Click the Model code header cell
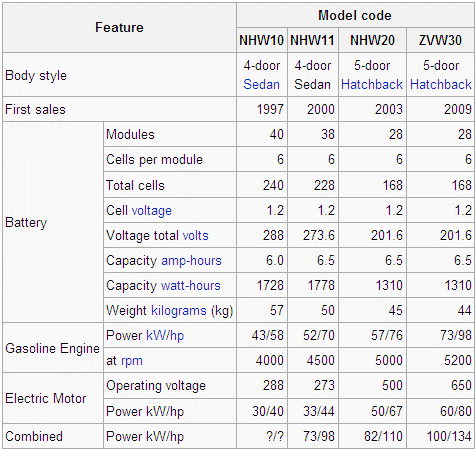Image resolution: width=476 pixels, height=453 pixels. click(355, 15)
